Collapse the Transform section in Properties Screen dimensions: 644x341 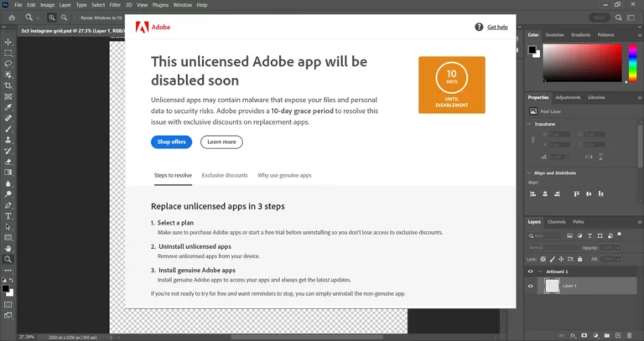click(x=530, y=124)
